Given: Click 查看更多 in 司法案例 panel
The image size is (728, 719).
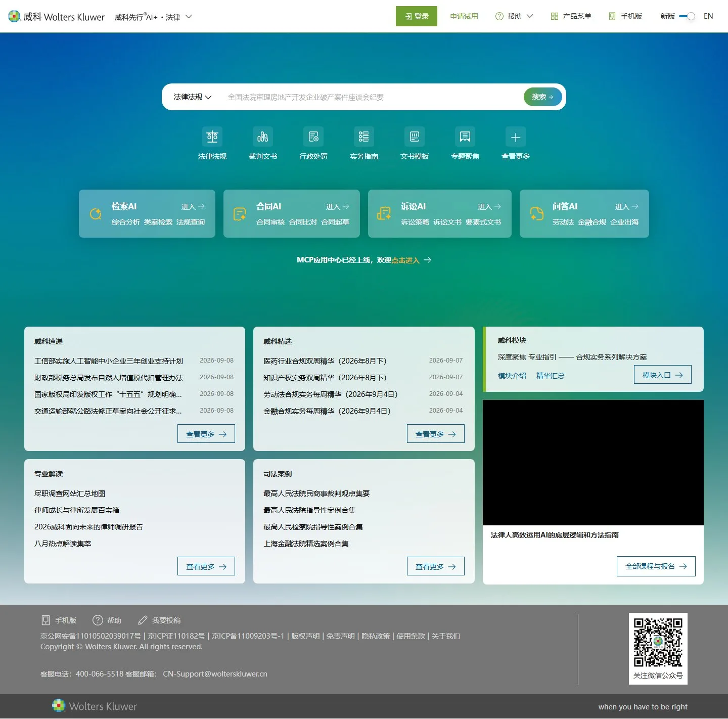Looking at the screenshot, I should click(x=436, y=566).
